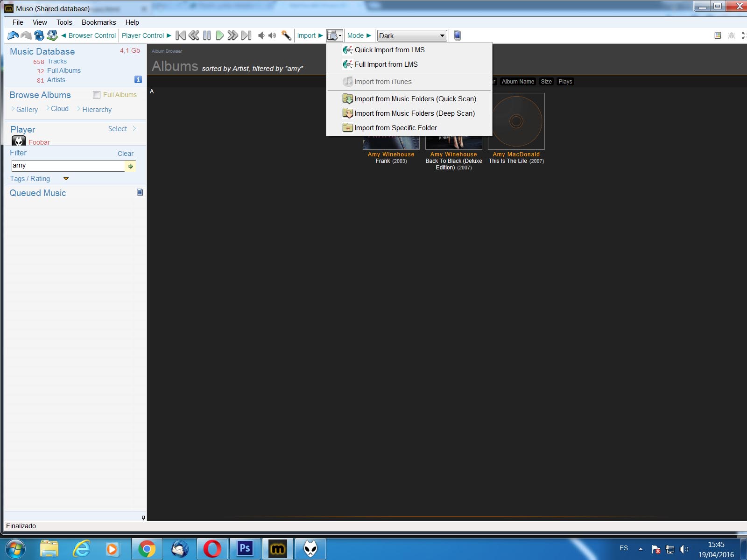
Task: Clear the filter text
Action: click(125, 154)
